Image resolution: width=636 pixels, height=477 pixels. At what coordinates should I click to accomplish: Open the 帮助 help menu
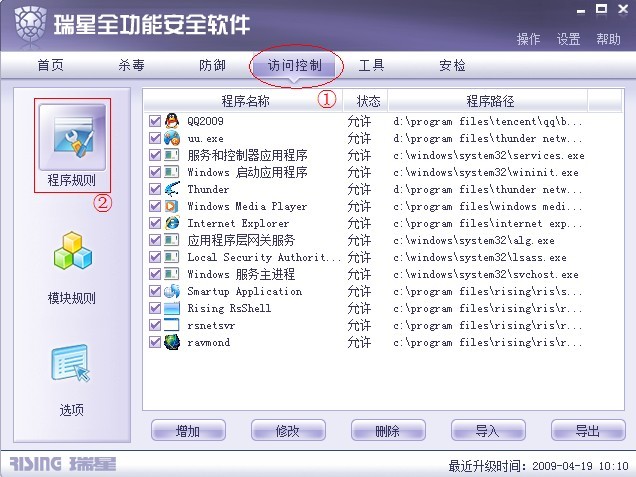point(608,39)
